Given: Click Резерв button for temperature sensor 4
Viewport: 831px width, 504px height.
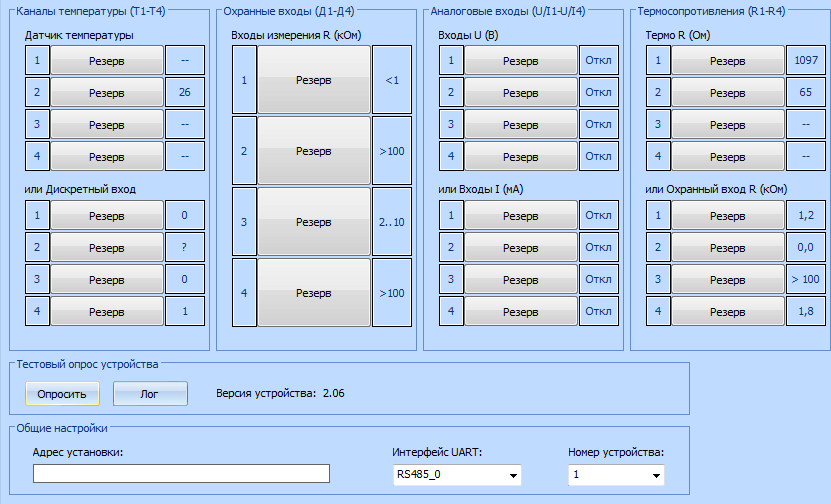Looking at the screenshot, I should tap(107, 156).
